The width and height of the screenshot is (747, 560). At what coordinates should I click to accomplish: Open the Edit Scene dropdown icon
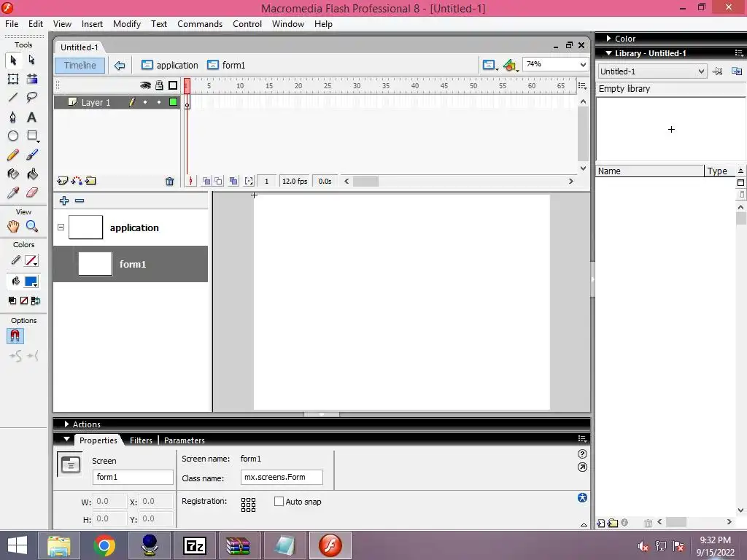[489, 65]
